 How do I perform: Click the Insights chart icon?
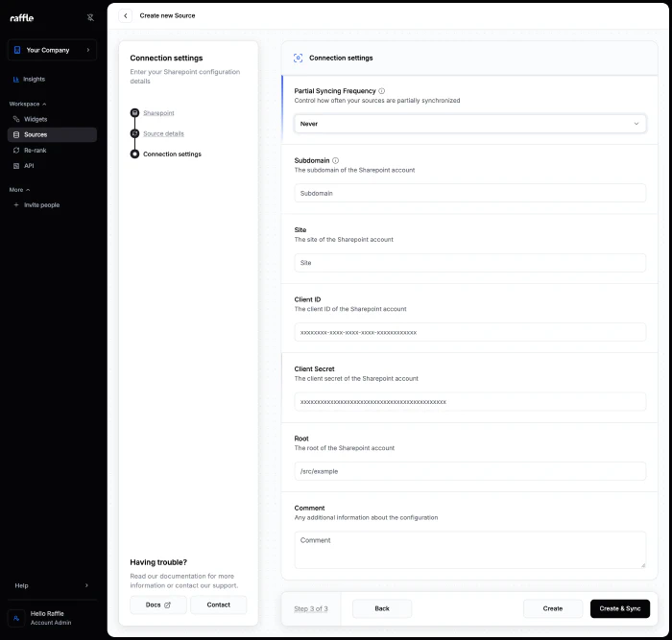point(16,80)
